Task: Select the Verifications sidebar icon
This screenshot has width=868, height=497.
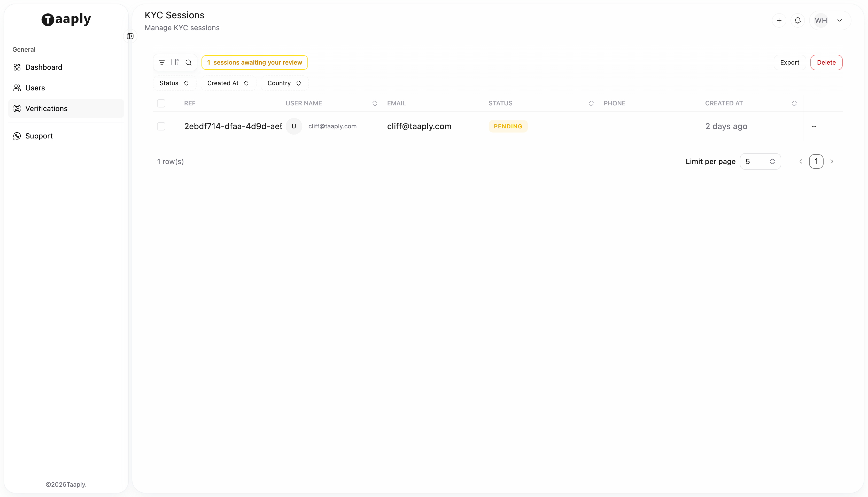Action: pyautogui.click(x=17, y=108)
